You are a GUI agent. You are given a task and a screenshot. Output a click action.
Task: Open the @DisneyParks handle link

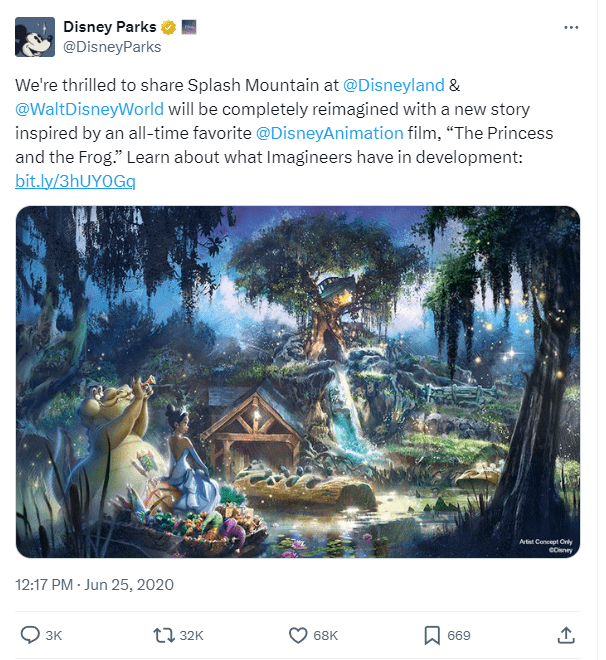click(x=112, y=46)
